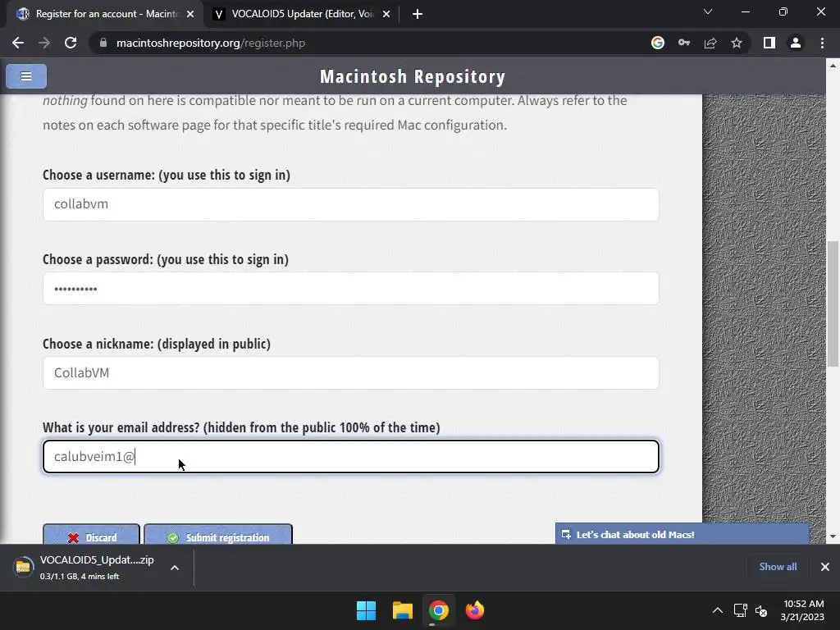Share this page icon
Viewport: 840px width, 630px height.
(x=710, y=43)
